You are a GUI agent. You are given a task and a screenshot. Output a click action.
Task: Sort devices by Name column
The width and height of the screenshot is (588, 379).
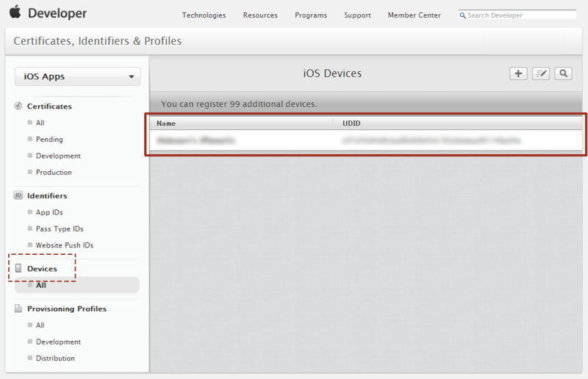(x=241, y=123)
